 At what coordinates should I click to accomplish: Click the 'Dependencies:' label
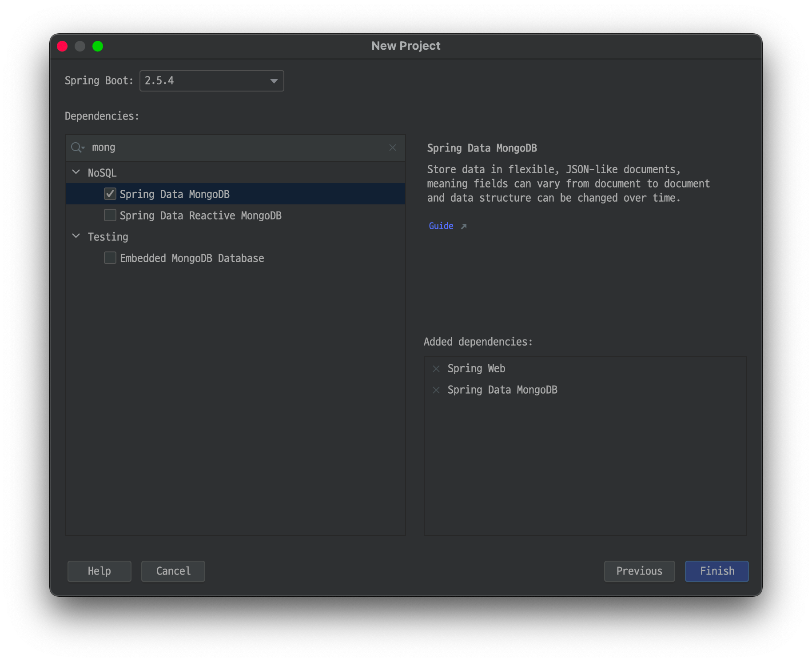102,116
